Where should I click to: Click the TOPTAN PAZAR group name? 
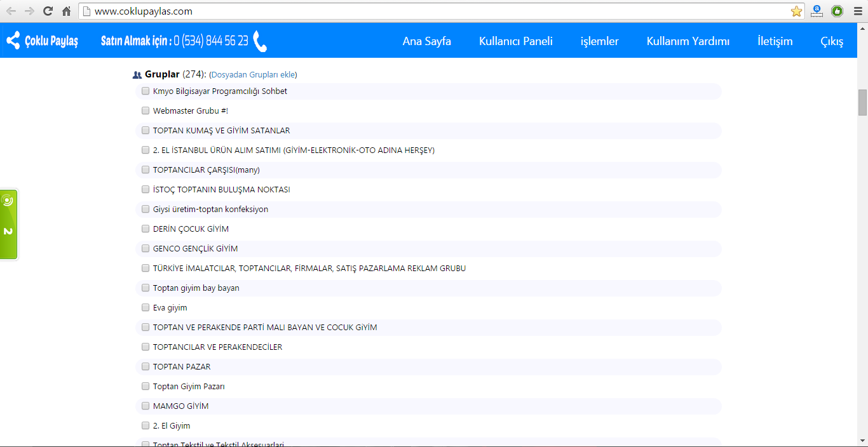(x=182, y=367)
